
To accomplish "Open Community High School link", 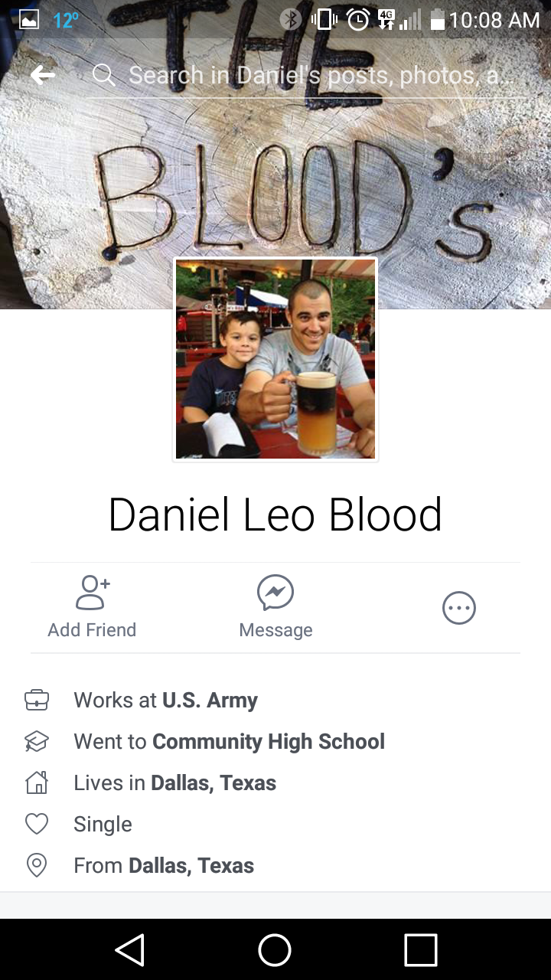I will (x=269, y=741).
